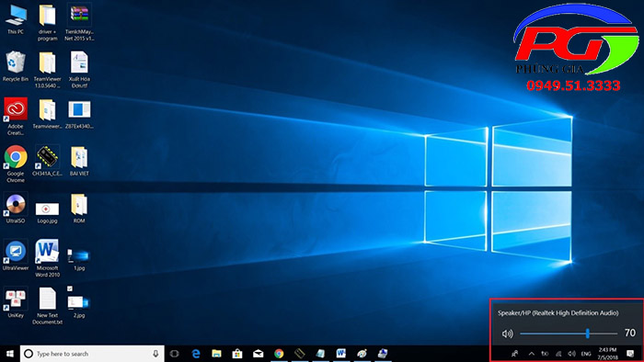Select Microsoft Word 2010 desktop shortcut

(x=47, y=258)
